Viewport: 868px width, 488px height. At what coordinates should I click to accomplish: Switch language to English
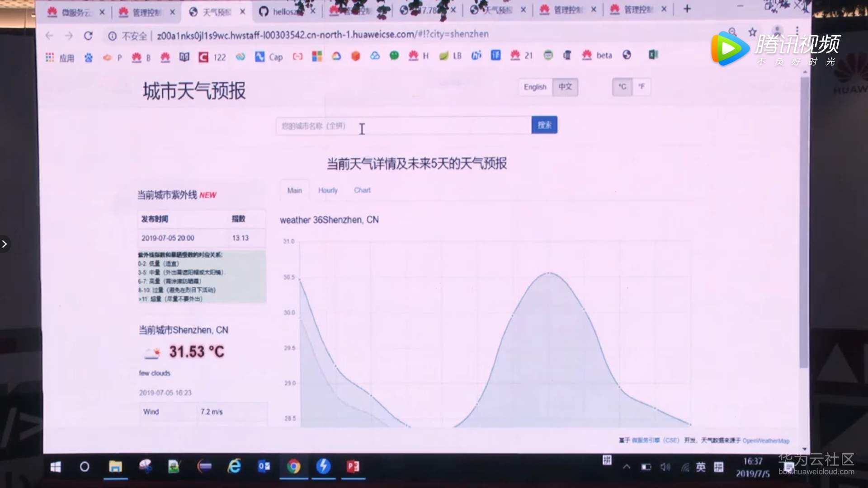[535, 87]
